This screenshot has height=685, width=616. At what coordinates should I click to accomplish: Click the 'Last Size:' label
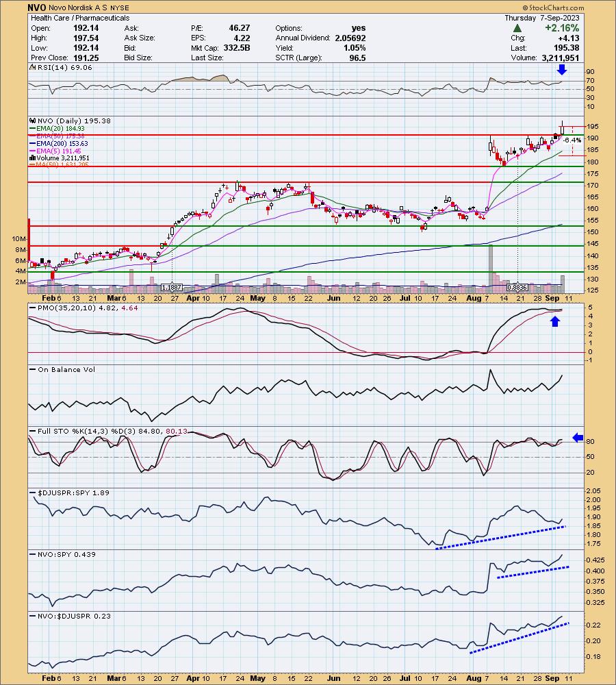click(207, 58)
